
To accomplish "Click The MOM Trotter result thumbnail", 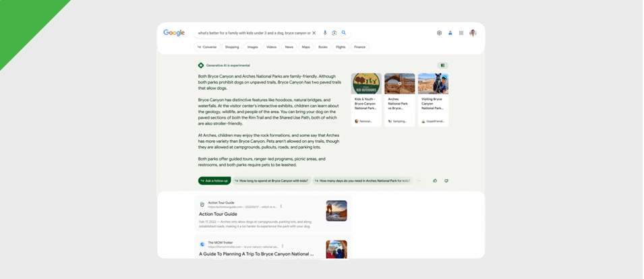I will pyautogui.click(x=336, y=249).
